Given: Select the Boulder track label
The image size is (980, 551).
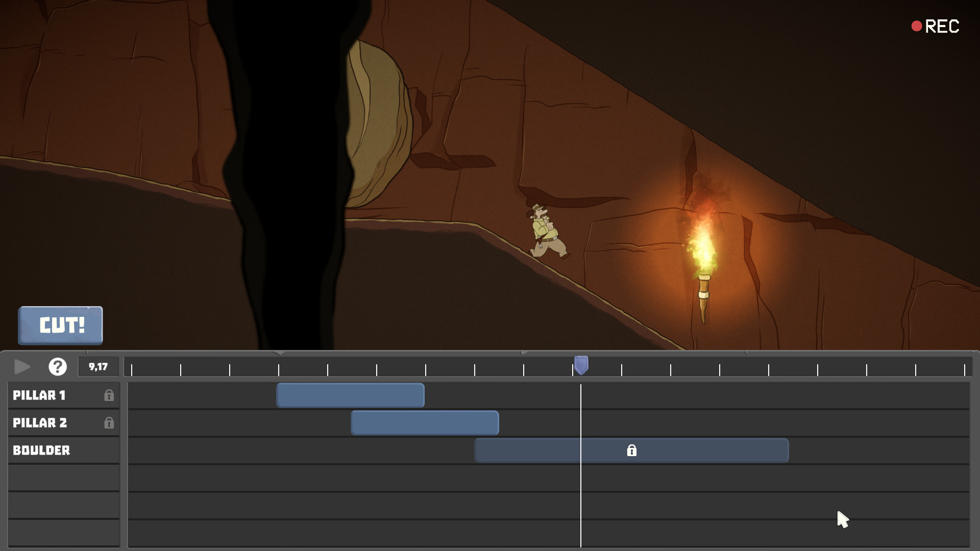Looking at the screenshot, I should coord(41,450).
